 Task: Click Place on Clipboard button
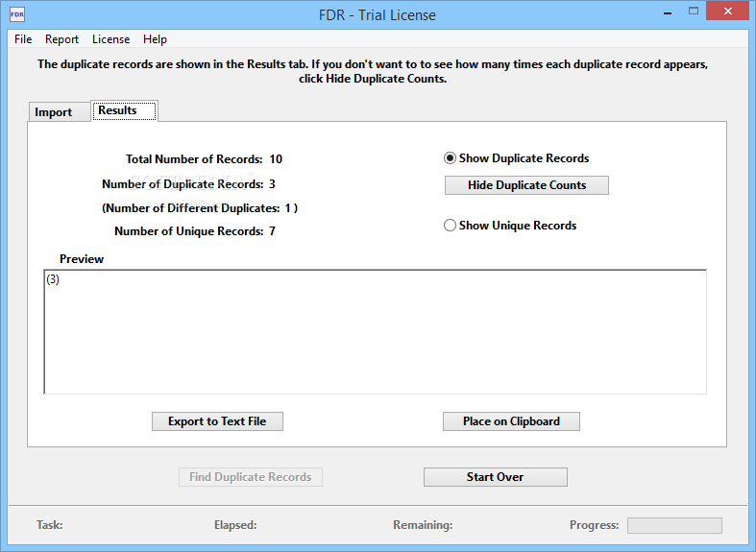coord(512,421)
